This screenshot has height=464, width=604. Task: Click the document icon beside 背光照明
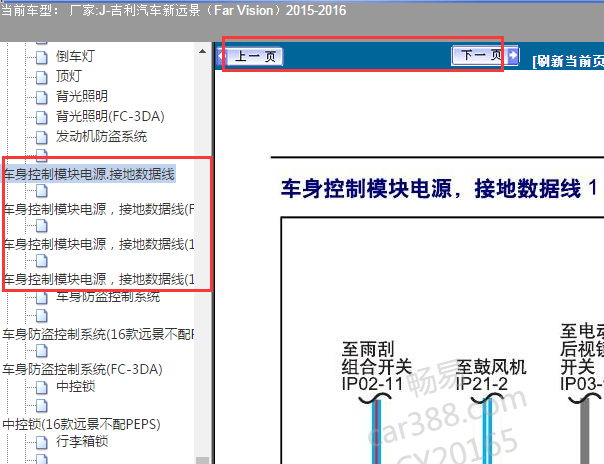coord(42,97)
